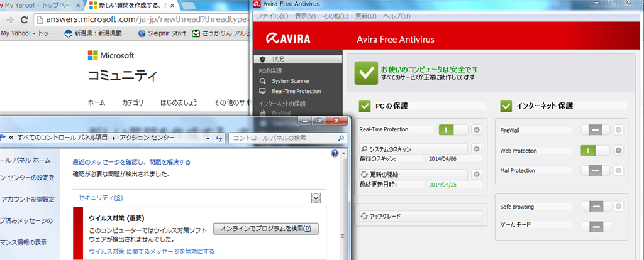
Task: Select Real-Time Protection in Avira sidebar
Action: [297, 91]
